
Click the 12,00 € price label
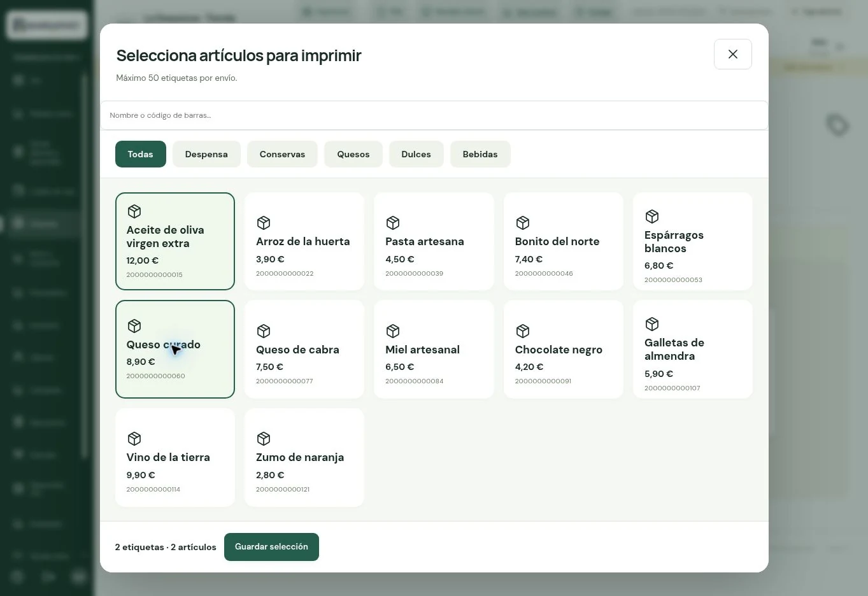[143, 260]
